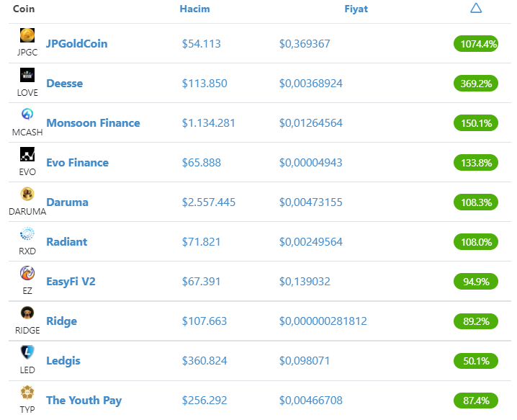Click The Youth Pay price $0,00466708
Image resolution: width=517 pixels, height=420 pixels.
pos(310,401)
